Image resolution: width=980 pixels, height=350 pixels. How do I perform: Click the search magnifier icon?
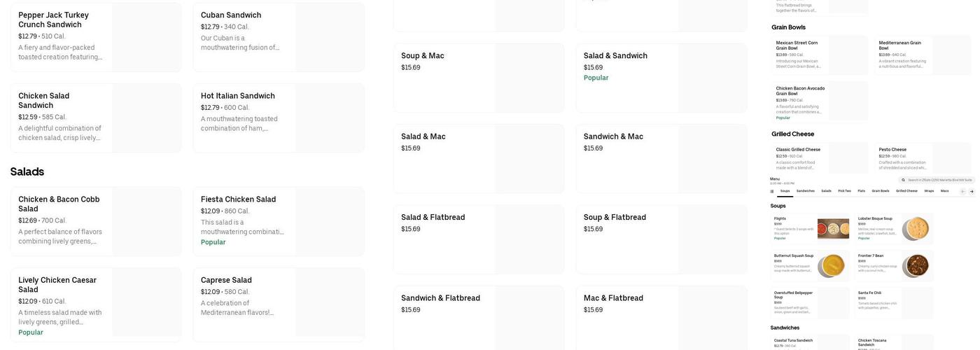click(904, 180)
